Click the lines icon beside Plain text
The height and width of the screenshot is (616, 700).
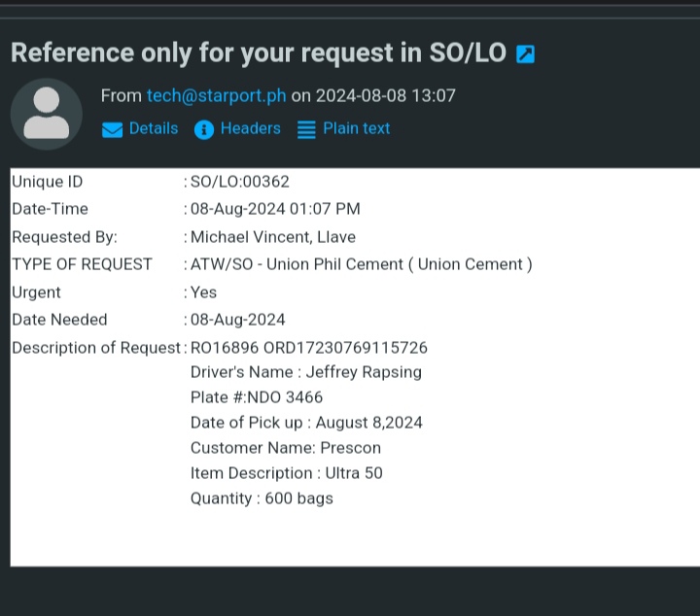click(x=306, y=129)
